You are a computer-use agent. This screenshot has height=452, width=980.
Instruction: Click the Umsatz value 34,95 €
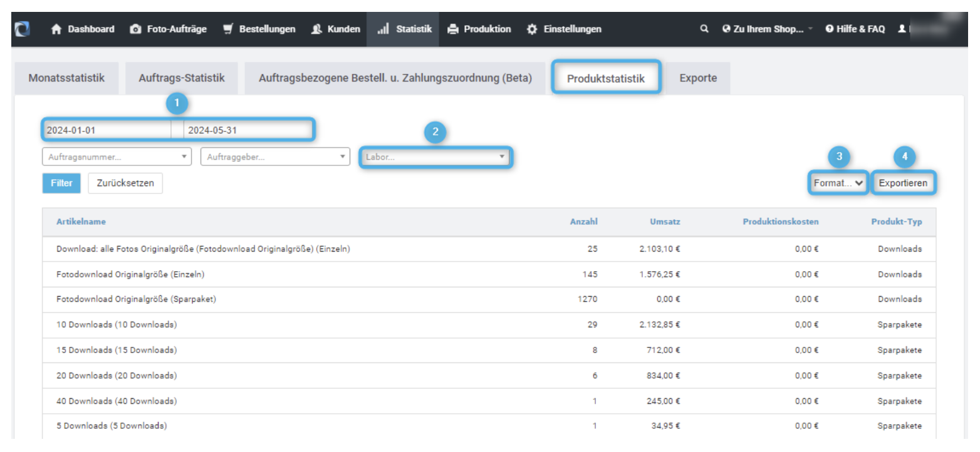point(665,426)
